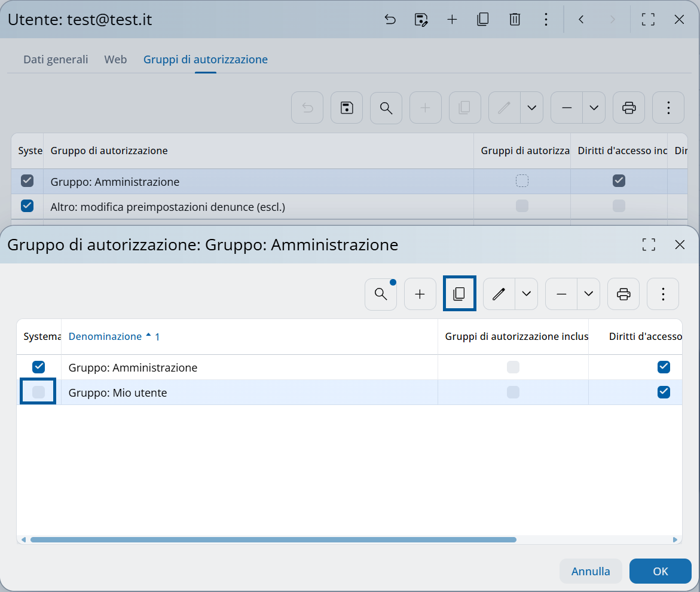Switch to the Dati generali tab
The height and width of the screenshot is (592, 700).
pos(56,60)
